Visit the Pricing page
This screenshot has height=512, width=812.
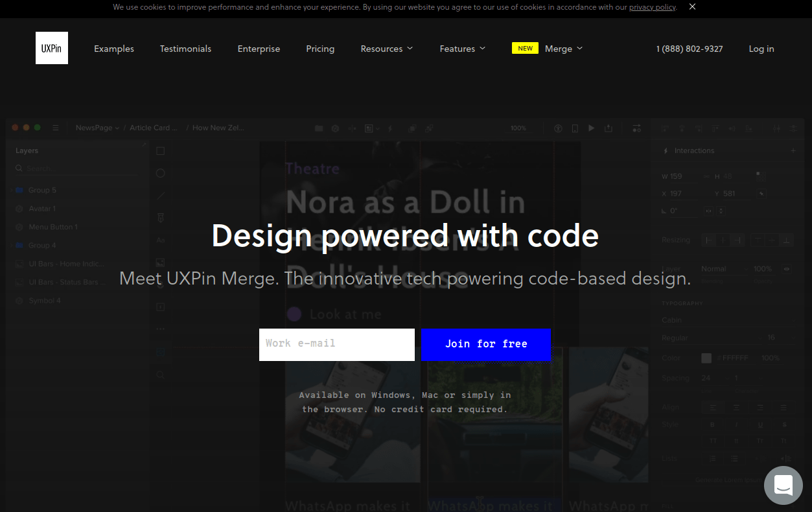pyautogui.click(x=320, y=49)
